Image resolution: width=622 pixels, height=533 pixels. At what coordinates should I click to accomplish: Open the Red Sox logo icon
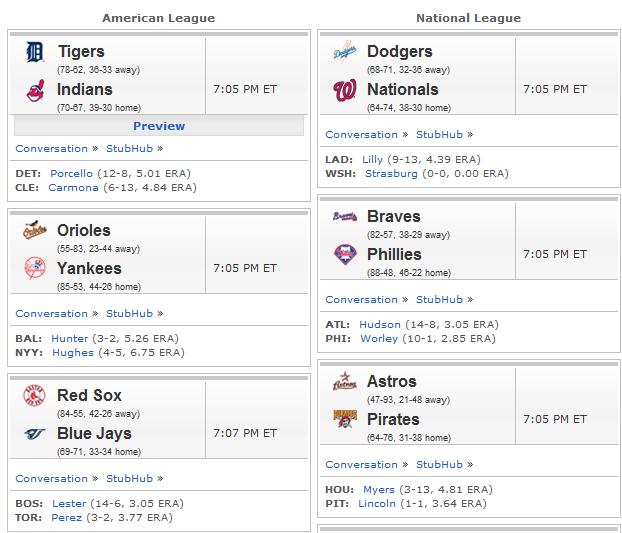tap(35, 395)
